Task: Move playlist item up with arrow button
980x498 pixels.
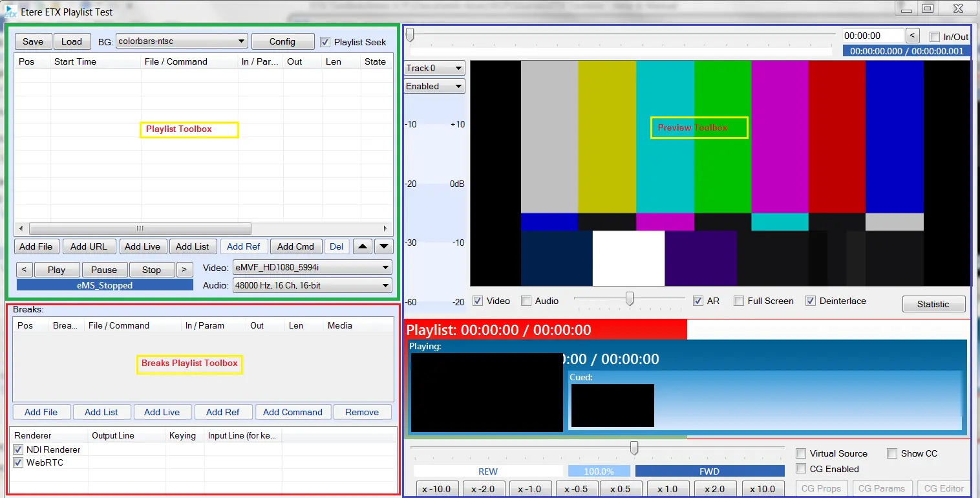Action: 363,246
